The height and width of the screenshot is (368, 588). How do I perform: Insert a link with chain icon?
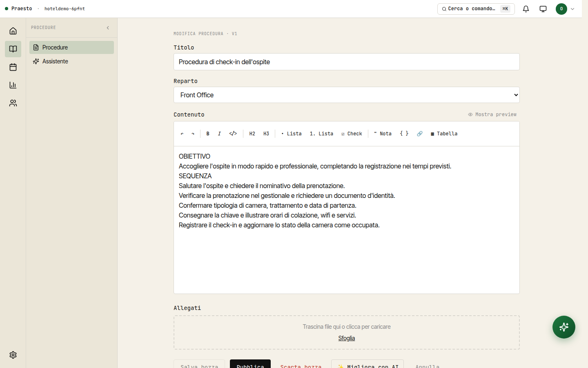(420, 134)
